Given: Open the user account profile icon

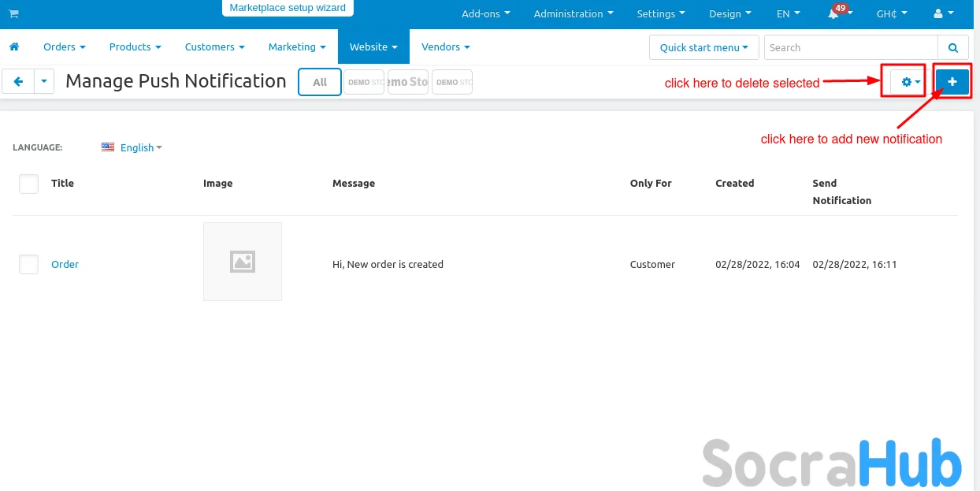Looking at the screenshot, I should (942, 14).
